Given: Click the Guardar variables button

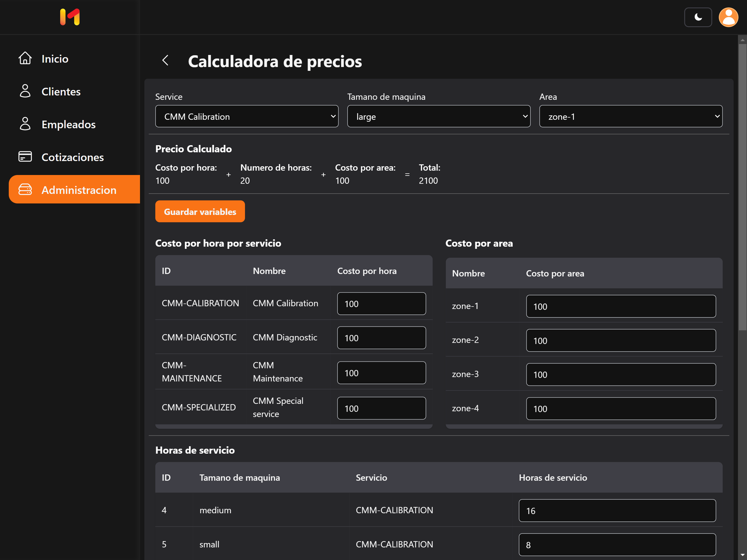Looking at the screenshot, I should 200,211.
